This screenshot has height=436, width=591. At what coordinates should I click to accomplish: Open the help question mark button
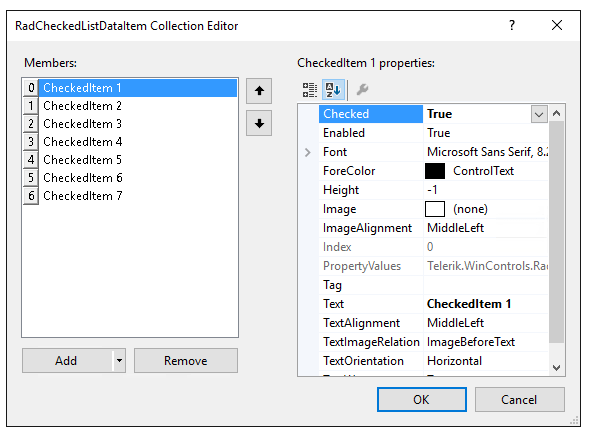click(x=511, y=25)
